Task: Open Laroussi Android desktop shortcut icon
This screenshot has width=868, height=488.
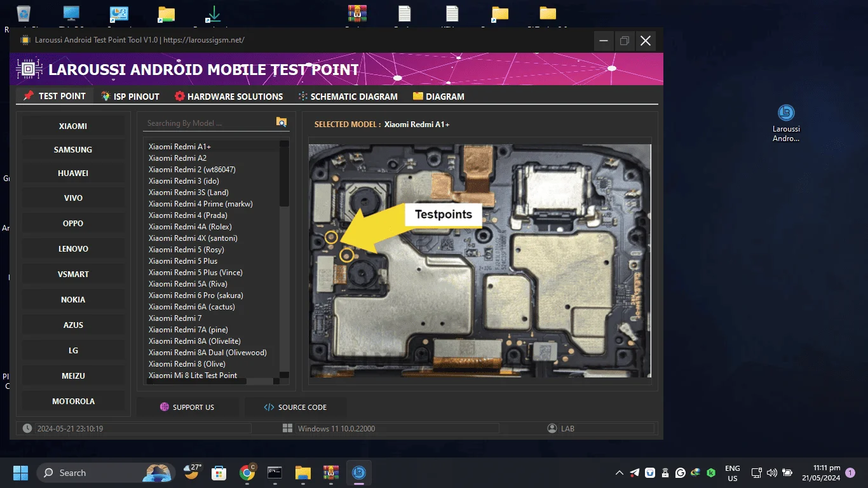Action: [786, 123]
